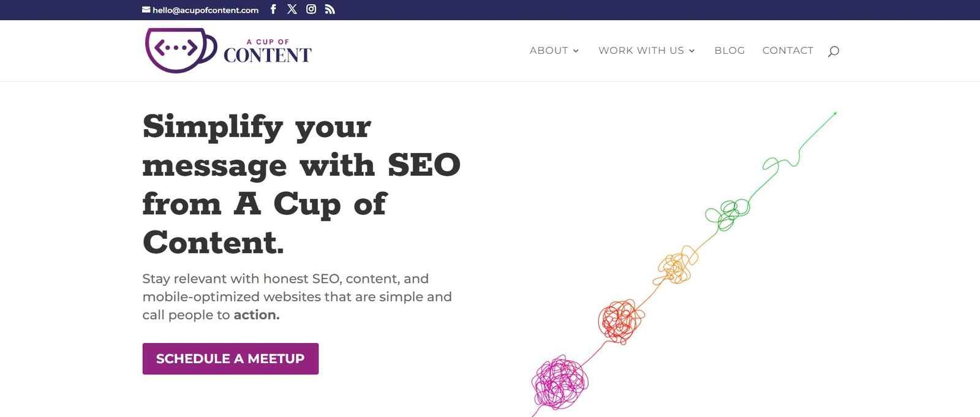Open the CONTACT page

coord(788,51)
